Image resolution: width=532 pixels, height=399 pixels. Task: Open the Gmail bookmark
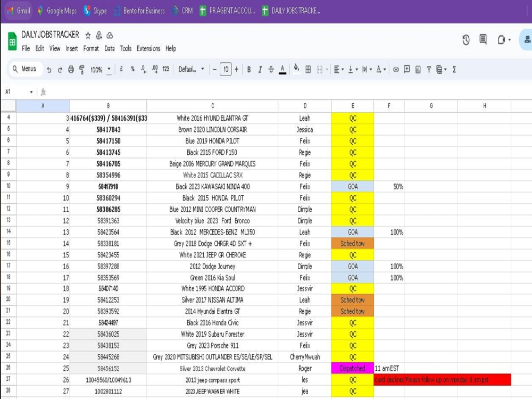click(18, 11)
